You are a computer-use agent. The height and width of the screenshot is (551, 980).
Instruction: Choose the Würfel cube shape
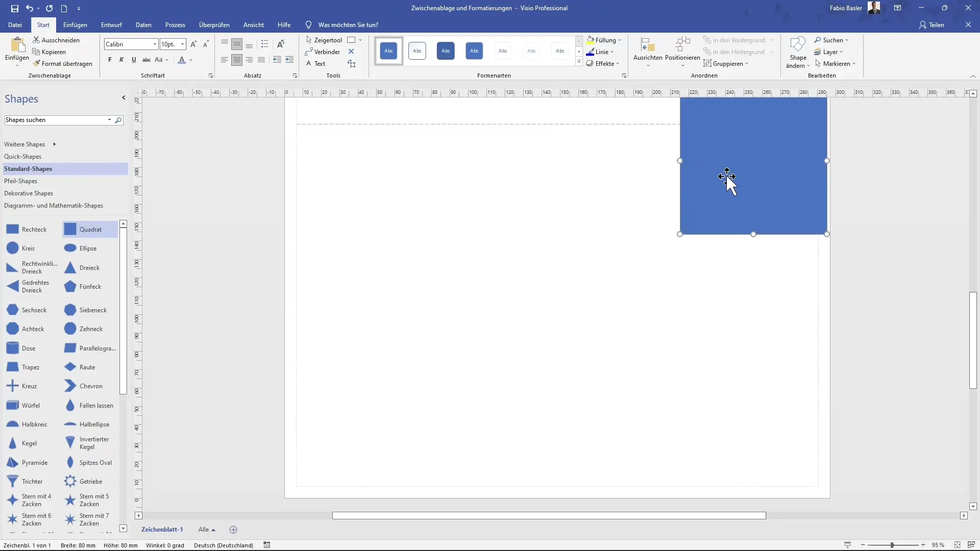(x=23, y=405)
